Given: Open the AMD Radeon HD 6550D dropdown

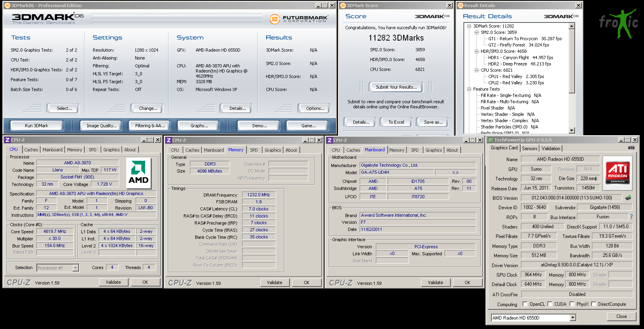Looking at the screenshot, I should click(x=573, y=318).
